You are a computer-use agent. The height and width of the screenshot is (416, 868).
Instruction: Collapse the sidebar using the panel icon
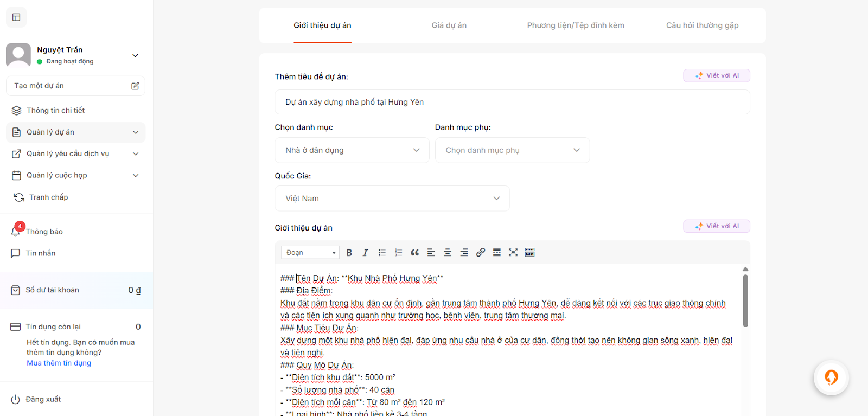pos(16,17)
